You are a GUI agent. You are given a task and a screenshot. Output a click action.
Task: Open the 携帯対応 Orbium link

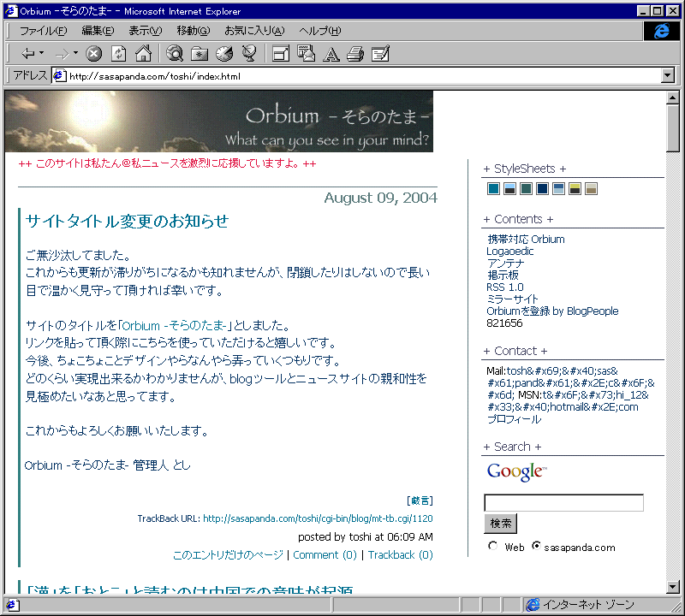[526, 240]
